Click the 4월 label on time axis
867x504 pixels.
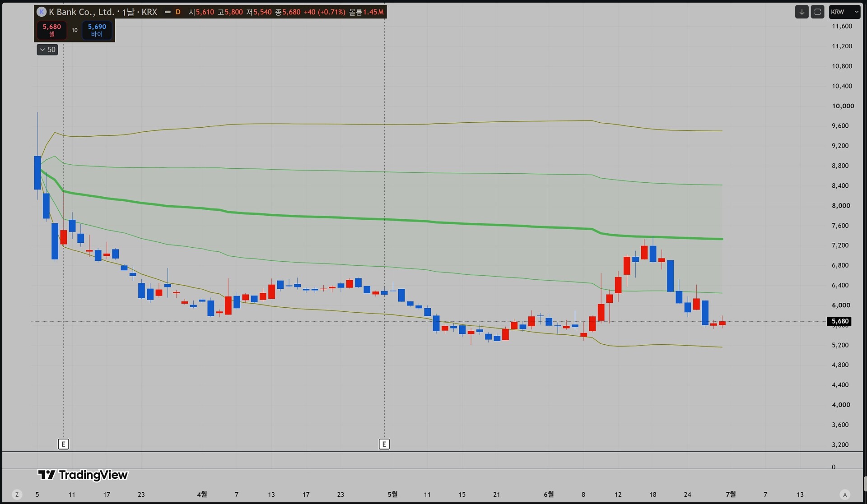[202, 495]
